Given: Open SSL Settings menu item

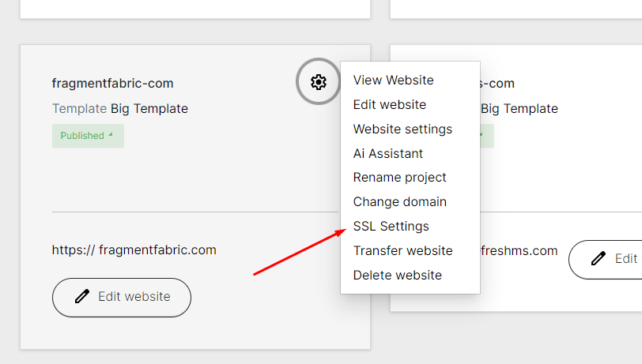Looking at the screenshot, I should [391, 227].
